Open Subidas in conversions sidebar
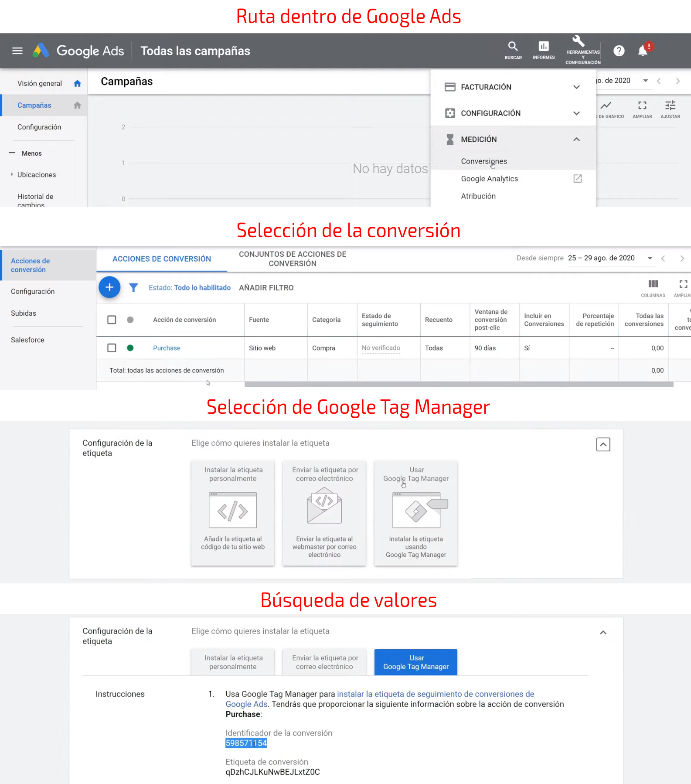Viewport: 691px width, 784px height. (x=24, y=313)
